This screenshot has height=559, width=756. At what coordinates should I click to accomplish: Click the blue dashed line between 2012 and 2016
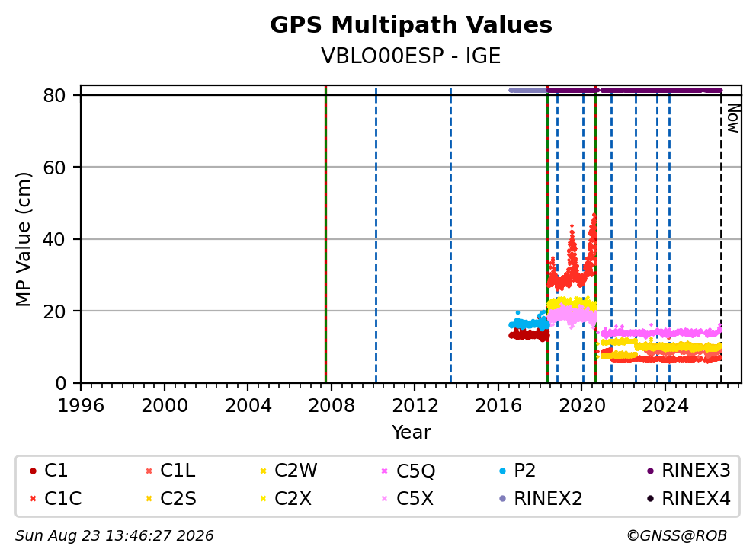(451, 235)
